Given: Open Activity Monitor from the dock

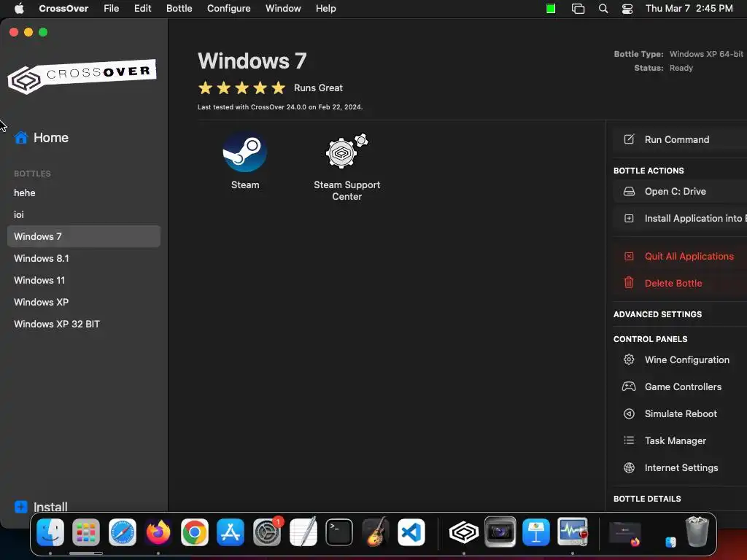Looking at the screenshot, I should pos(572,532).
